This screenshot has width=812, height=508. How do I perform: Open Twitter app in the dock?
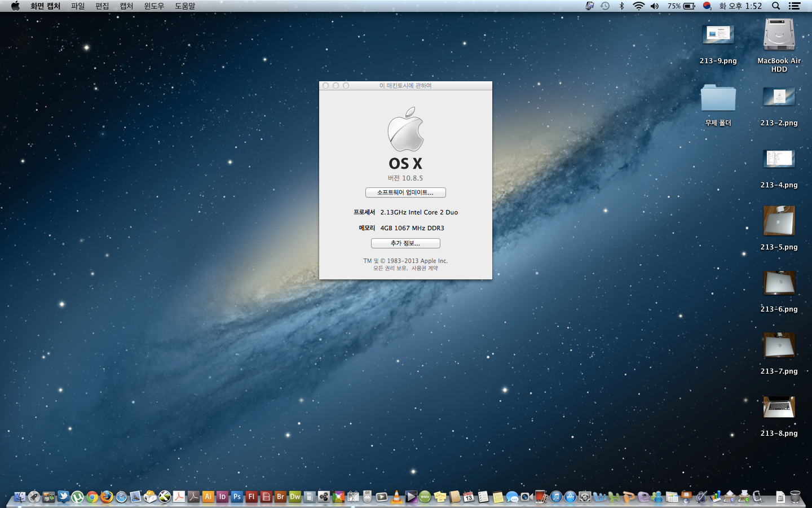tap(63, 497)
